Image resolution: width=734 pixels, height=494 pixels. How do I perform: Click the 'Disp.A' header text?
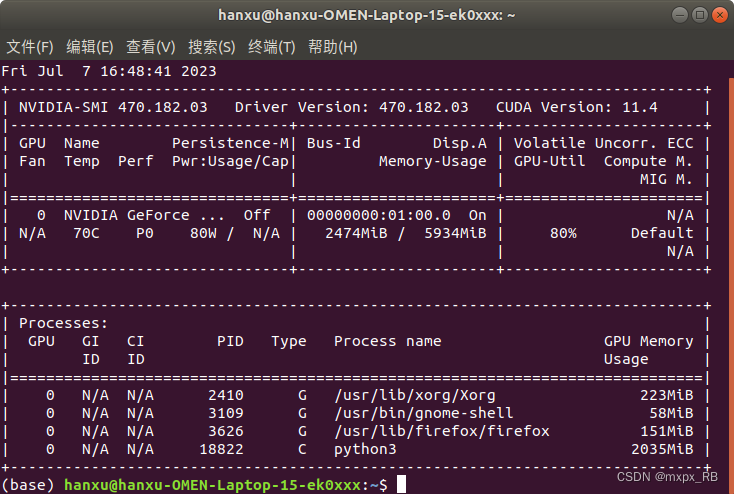coord(460,143)
